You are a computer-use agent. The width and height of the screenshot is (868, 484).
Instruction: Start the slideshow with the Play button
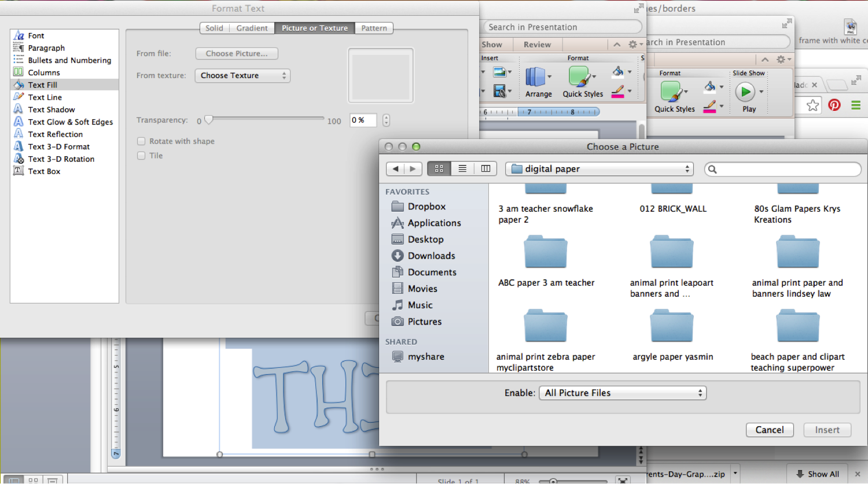(x=746, y=93)
